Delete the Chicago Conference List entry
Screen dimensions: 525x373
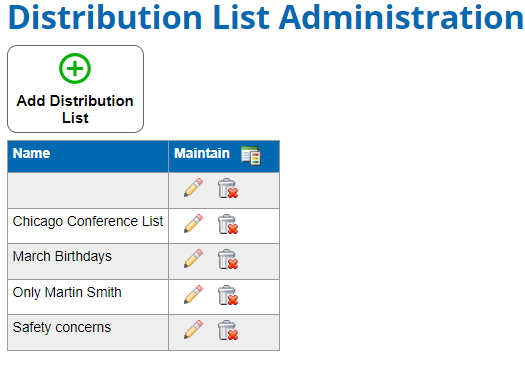[x=228, y=224]
